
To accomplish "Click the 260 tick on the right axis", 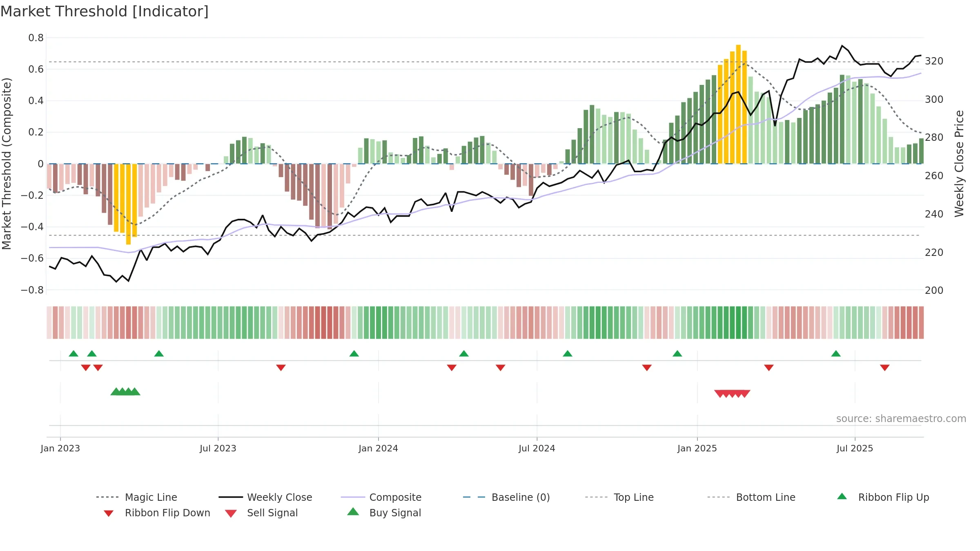I will [934, 176].
